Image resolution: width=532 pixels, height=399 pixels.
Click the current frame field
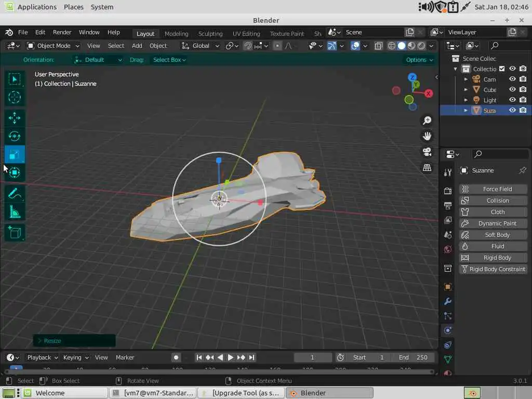(x=312, y=357)
